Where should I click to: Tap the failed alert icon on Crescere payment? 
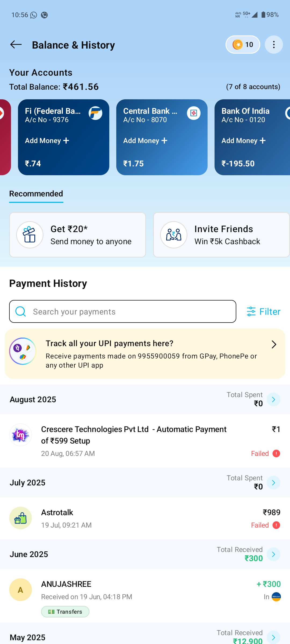276,453
